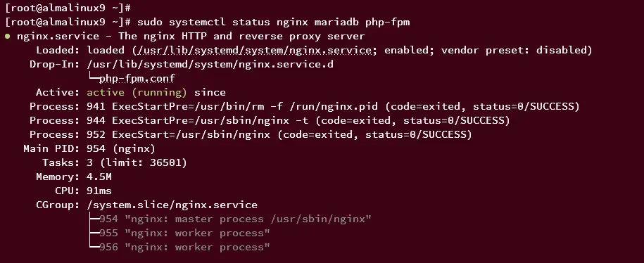Click the Drop-In directory path nginx.service.d

click(210, 65)
